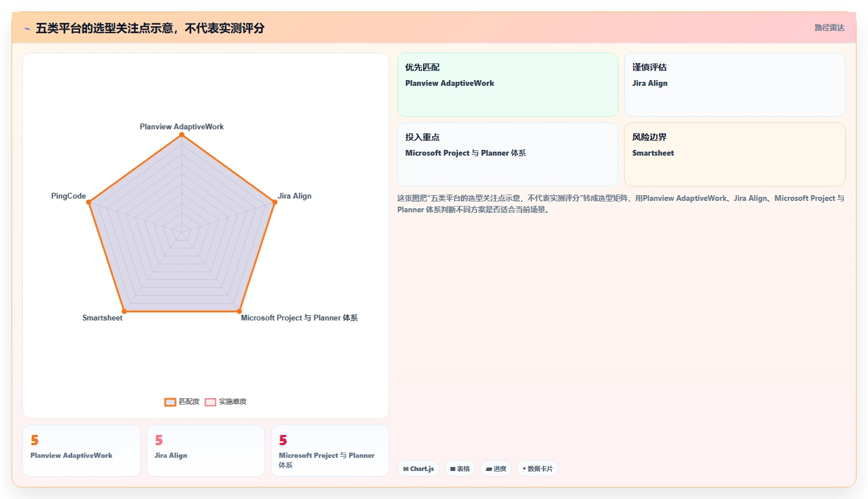
Task: Click the 匹配度 legend color box
Action: [x=170, y=402]
